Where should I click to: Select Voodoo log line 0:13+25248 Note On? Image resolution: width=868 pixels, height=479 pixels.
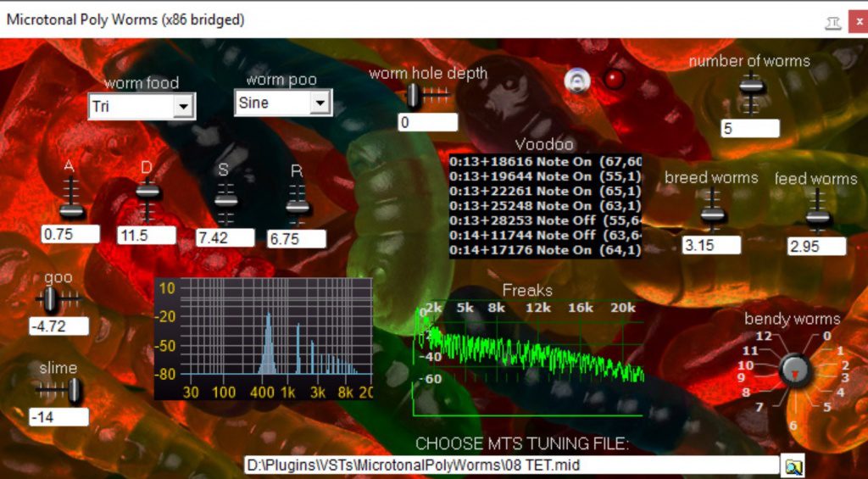pos(545,206)
